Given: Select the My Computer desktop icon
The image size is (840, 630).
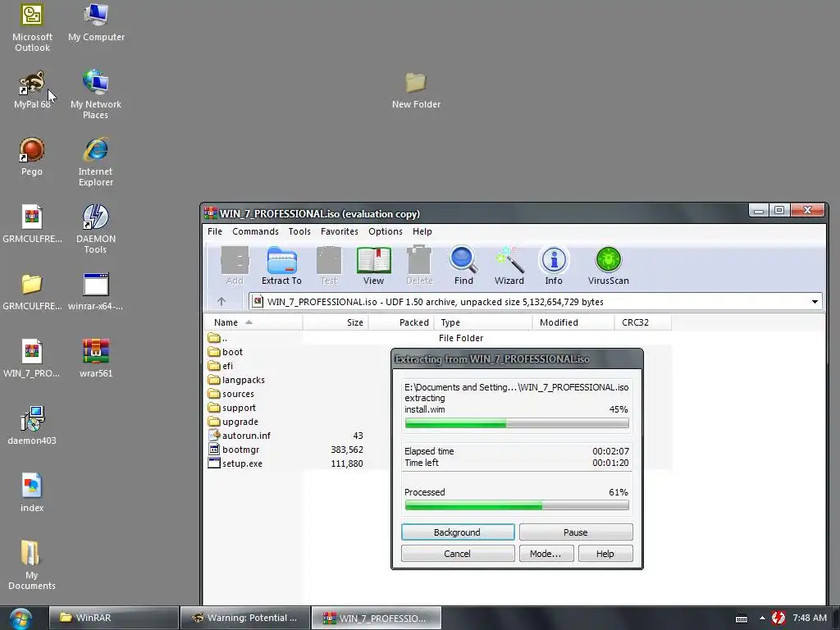Looking at the screenshot, I should click(97, 22).
